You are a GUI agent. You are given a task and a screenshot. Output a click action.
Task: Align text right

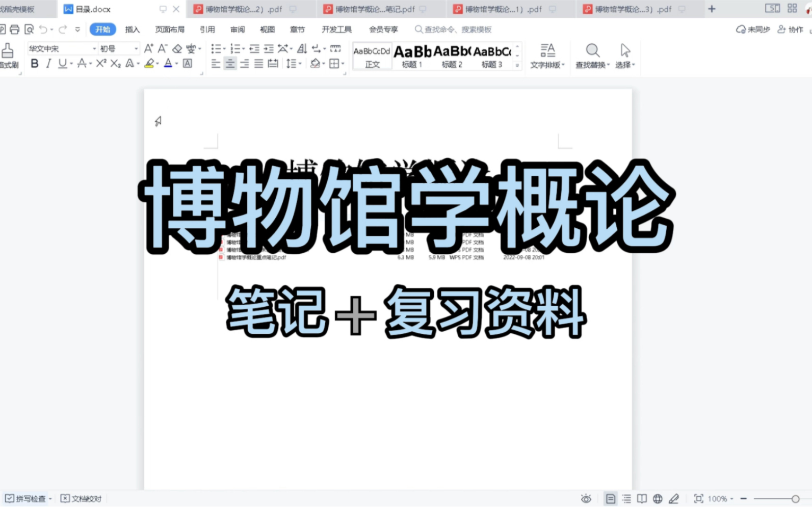pyautogui.click(x=245, y=63)
